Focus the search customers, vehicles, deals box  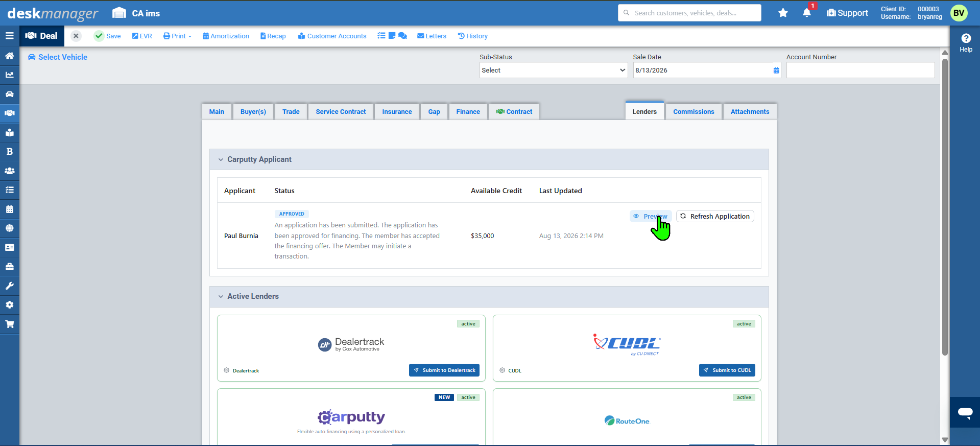[689, 13]
